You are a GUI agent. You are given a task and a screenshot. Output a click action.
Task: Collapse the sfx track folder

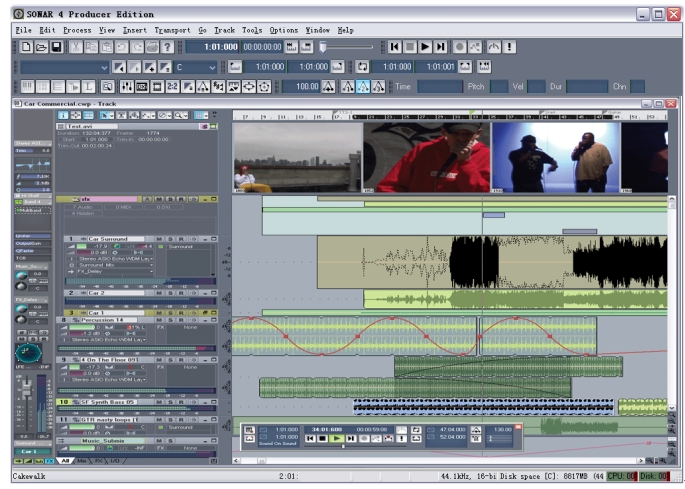(x=205, y=199)
